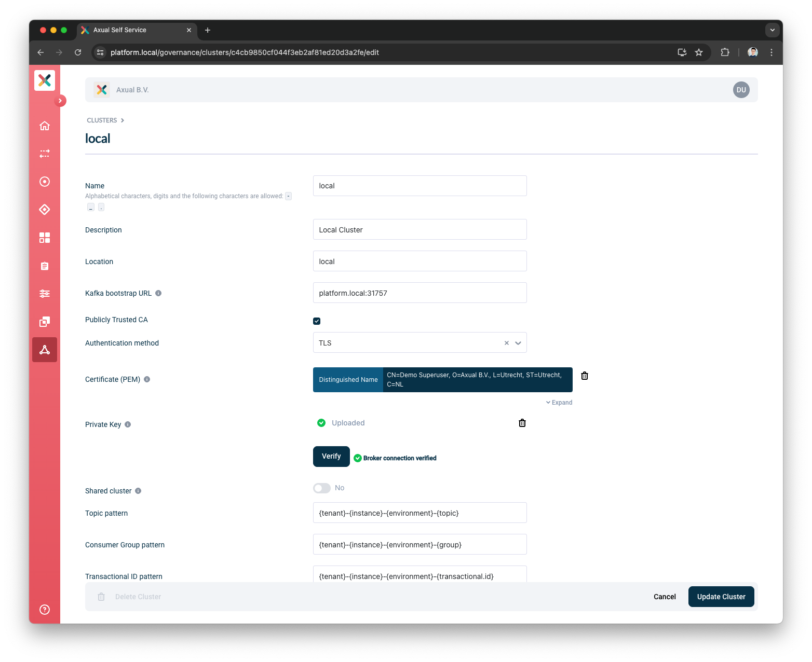Open the sliders settings icon in sidebar
Screen dimensions: 812x662
click(45, 294)
